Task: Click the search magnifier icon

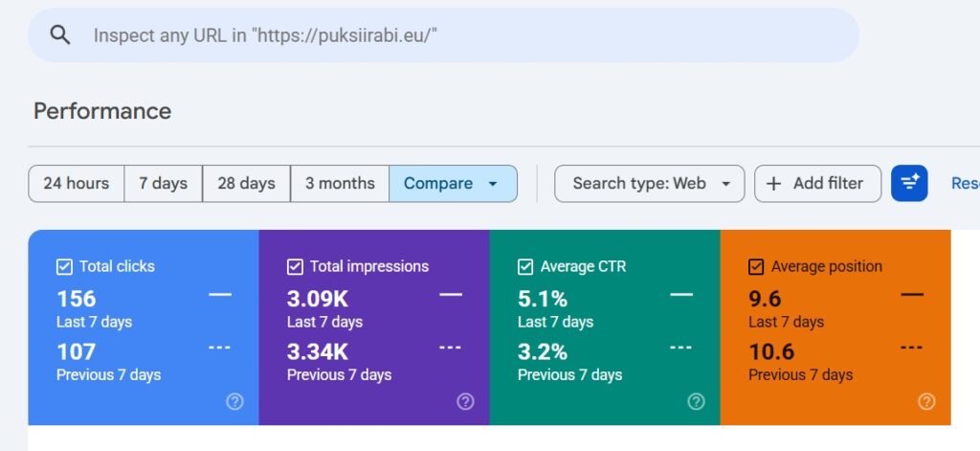Action: [x=60, y=35]
